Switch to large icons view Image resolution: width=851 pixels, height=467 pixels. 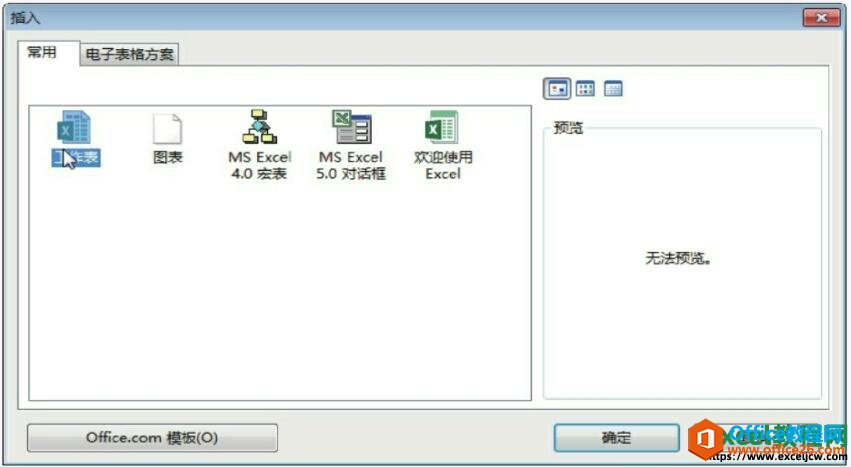point(557,89)
